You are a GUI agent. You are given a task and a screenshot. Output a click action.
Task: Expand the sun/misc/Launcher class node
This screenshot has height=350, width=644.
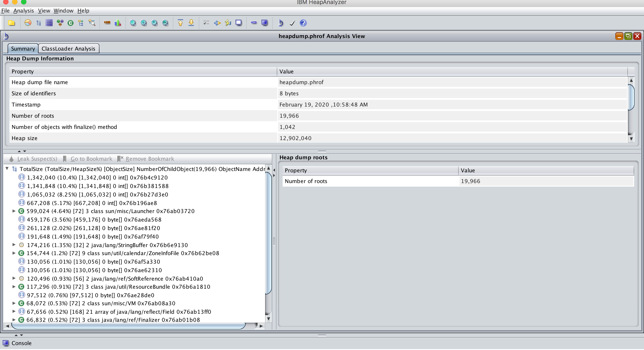tap(14, 211)
